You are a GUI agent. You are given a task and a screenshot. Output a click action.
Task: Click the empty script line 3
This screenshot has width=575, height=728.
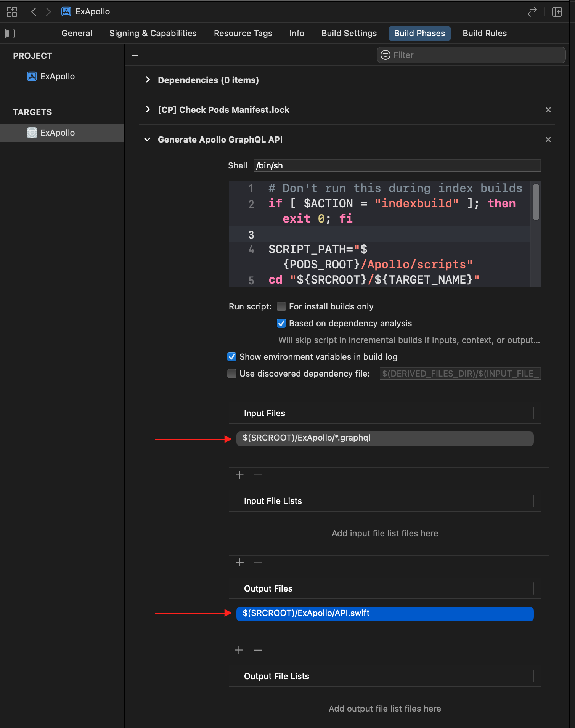[379, 234]
